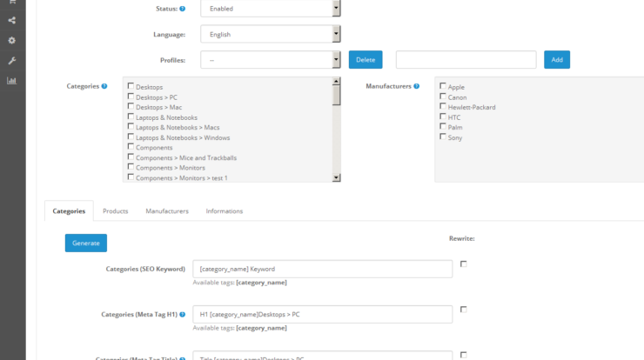Click the Generate button
Viewport: 644px width, 360px height.
tap(86, 243)
